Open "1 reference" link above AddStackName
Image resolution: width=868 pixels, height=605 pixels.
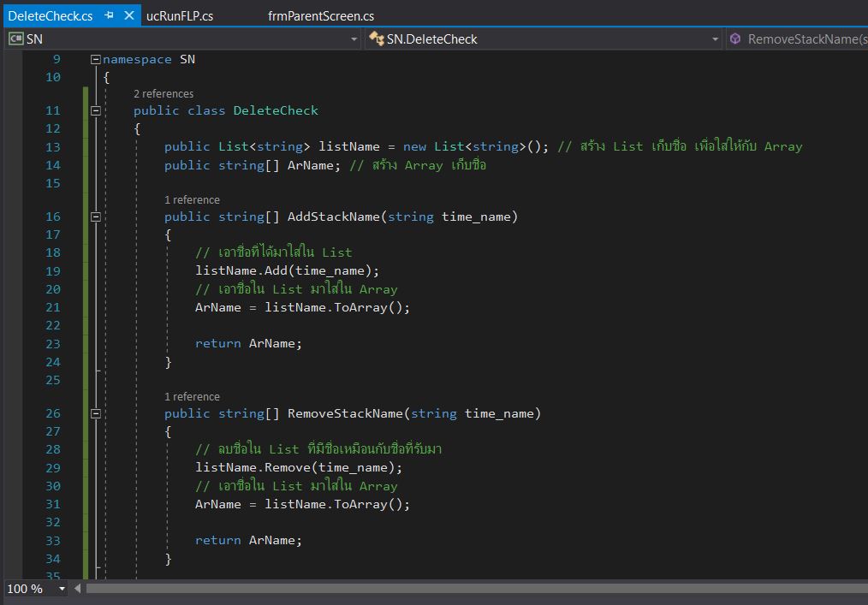(192, 200)
